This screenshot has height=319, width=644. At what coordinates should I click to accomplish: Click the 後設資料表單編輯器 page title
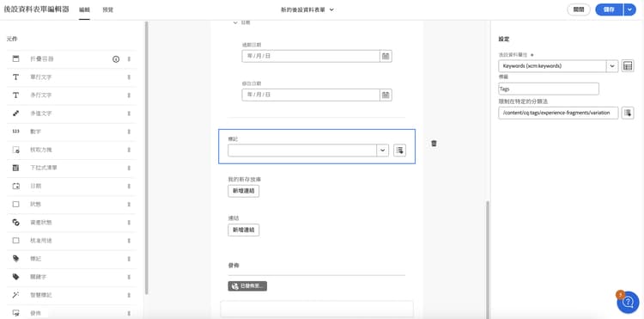tap(37, 9)
